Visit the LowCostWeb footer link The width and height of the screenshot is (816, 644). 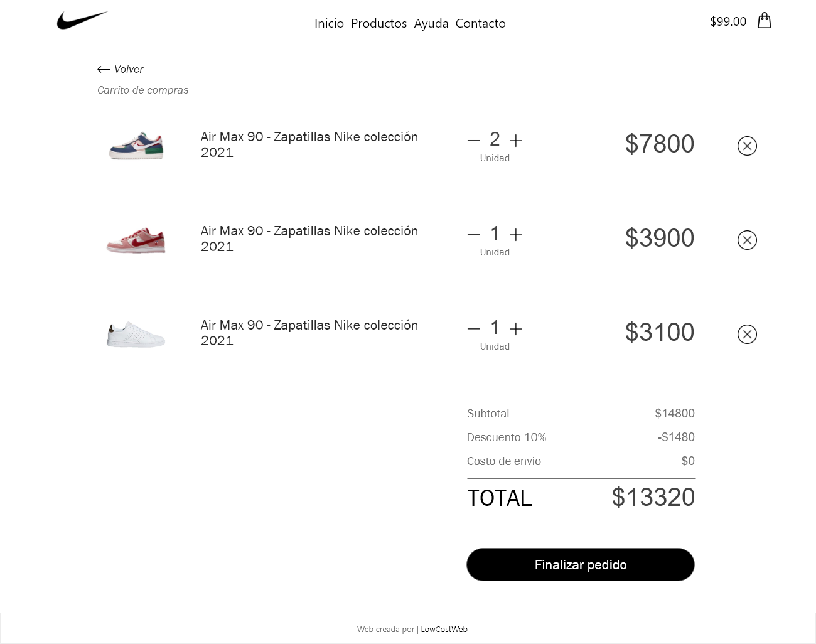pyautogui.click(x=444, y=630)
